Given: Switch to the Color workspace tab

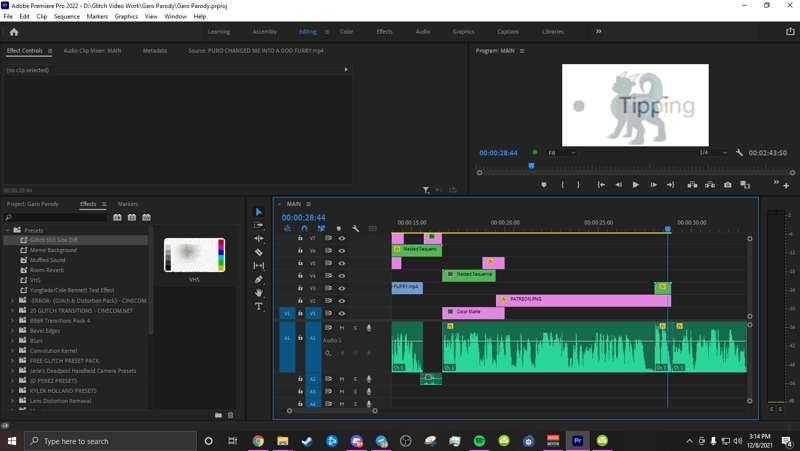Looking at the screenshot, I should tap(346, 32).
